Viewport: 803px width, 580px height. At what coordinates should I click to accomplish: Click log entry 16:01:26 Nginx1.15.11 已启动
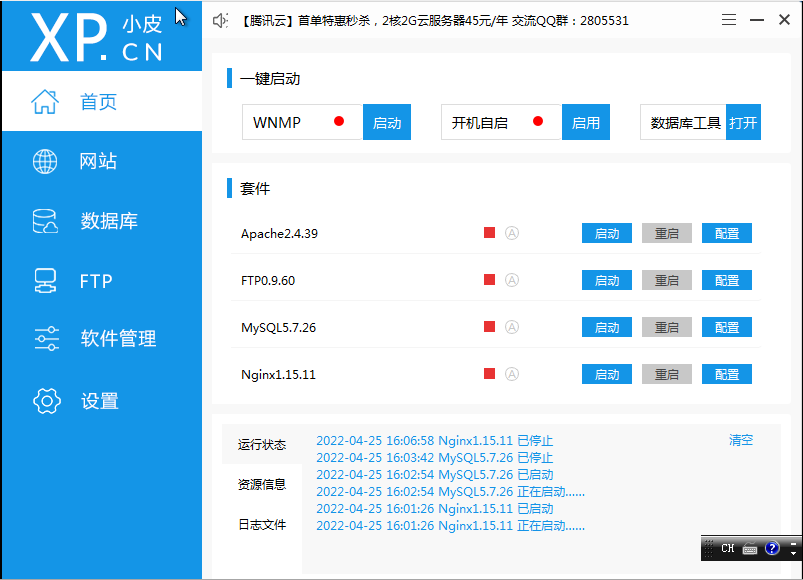point(434,508)
